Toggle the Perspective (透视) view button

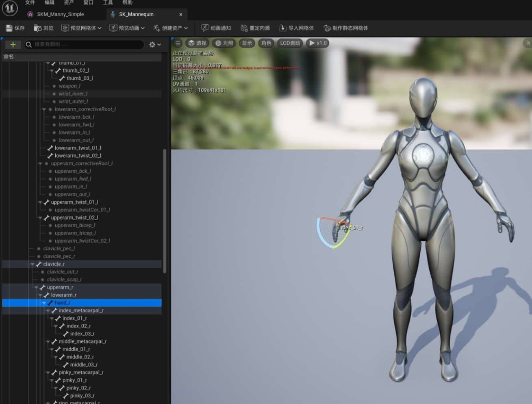click(197, 43)
